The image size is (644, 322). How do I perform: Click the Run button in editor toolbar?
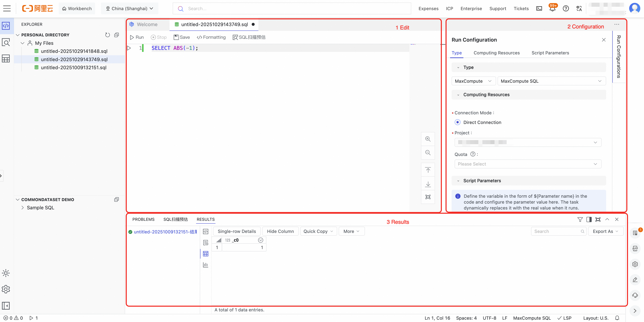tap(137, 37)
